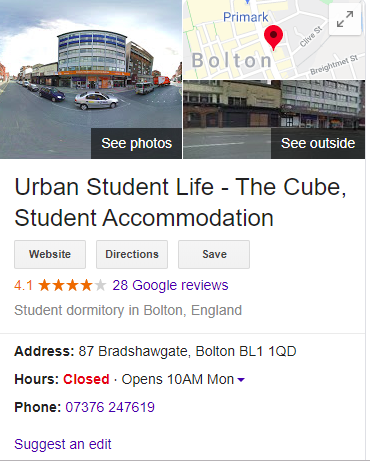Click the 4.1 rating number
This screenshot has height=463, width=370.
(23, 286)
